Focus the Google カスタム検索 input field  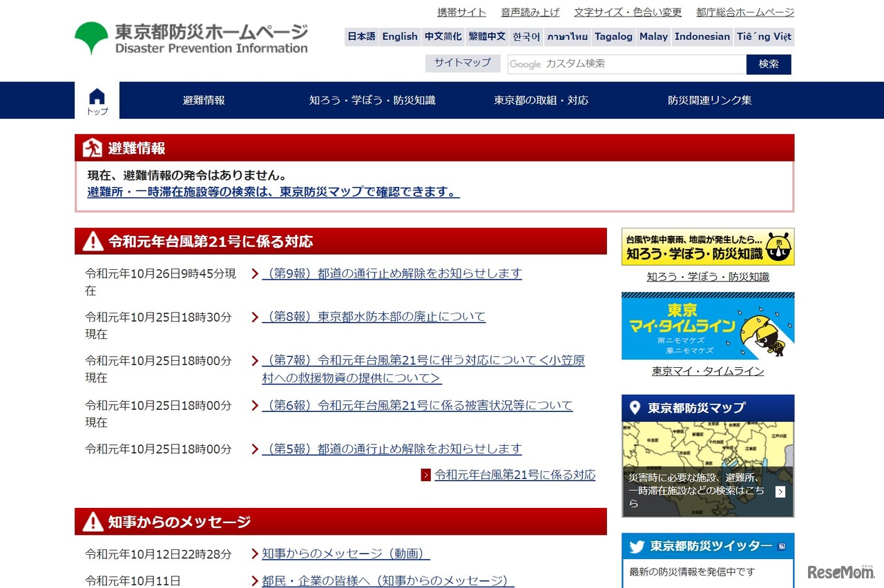tap(627, 64)
